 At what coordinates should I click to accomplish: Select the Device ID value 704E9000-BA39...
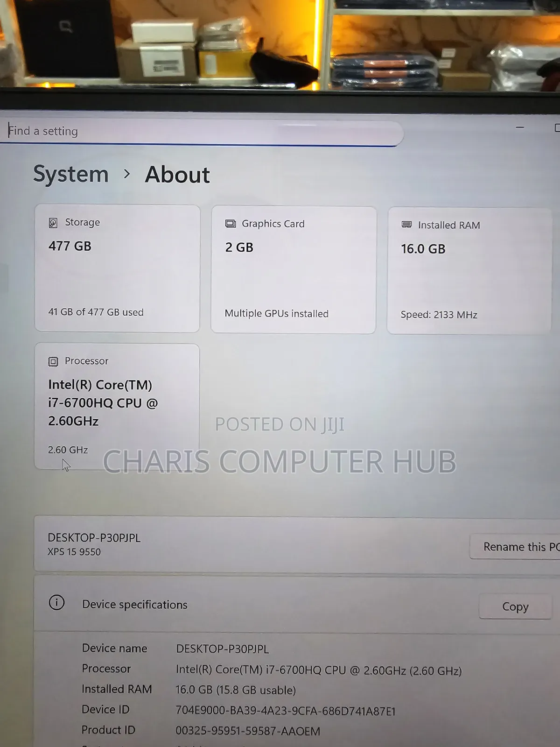click(x=286, y=711)
